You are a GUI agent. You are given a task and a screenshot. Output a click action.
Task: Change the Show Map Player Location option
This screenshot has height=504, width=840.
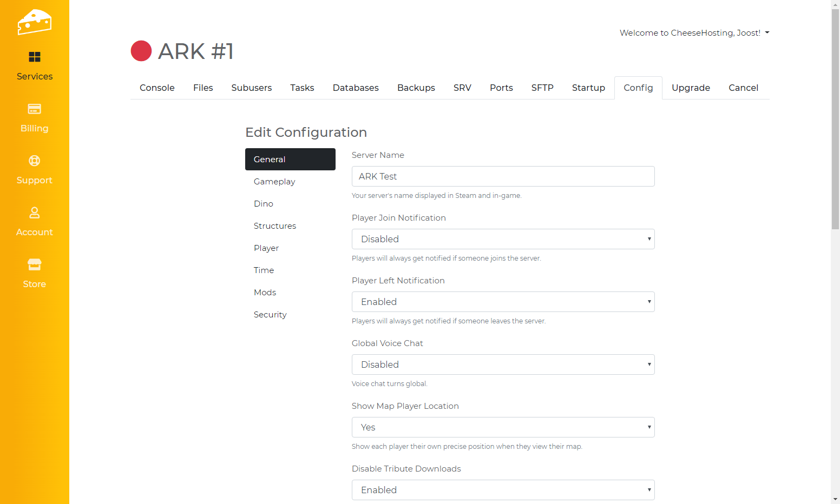pos(503,427)
